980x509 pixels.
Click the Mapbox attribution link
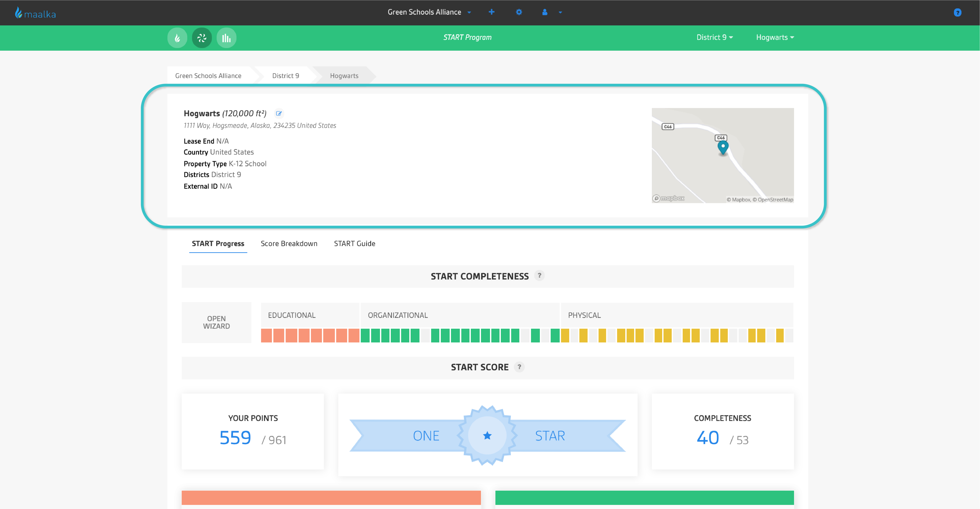(739, 200)
